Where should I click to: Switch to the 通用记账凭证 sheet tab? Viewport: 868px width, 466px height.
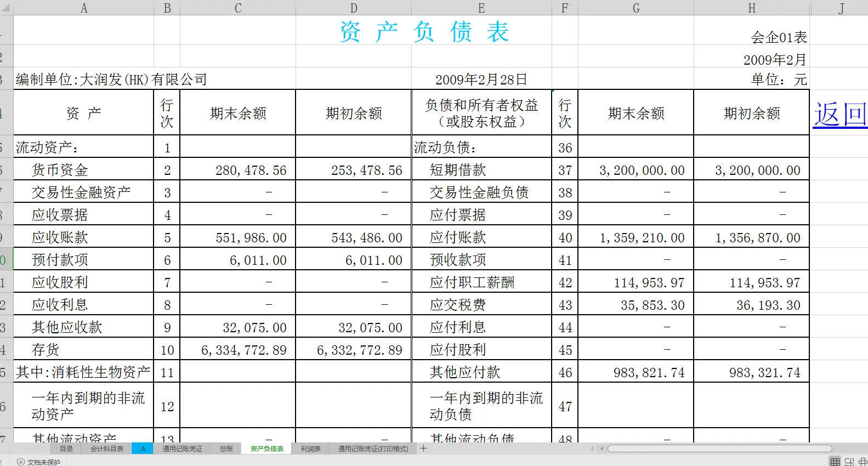(183, 448)
